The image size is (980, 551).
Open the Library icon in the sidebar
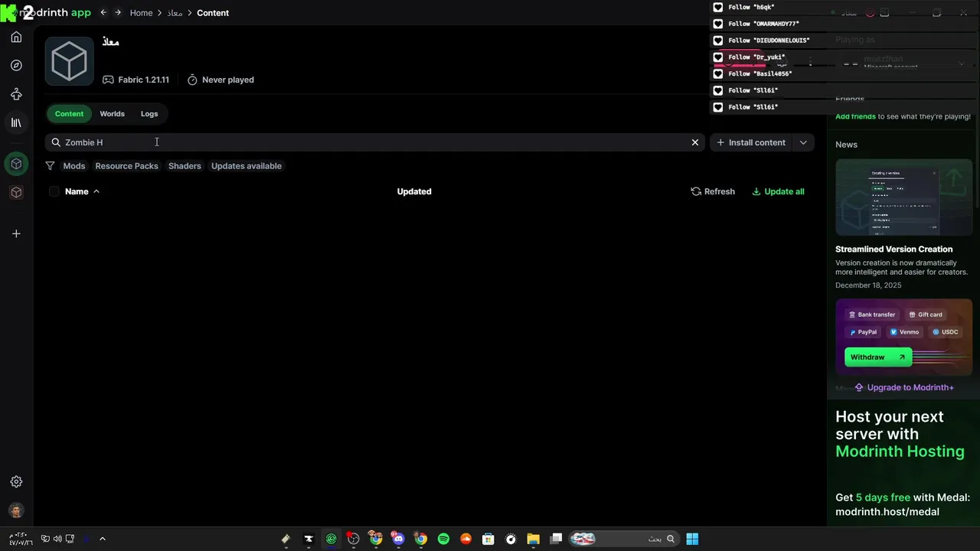point(16,122)
